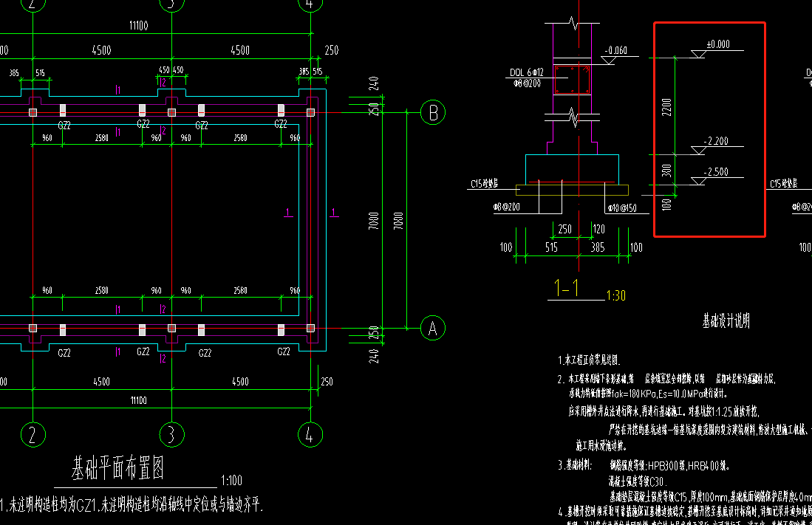
Task: Click axis bubble A on the plan
Action: (x=433, y=329)
